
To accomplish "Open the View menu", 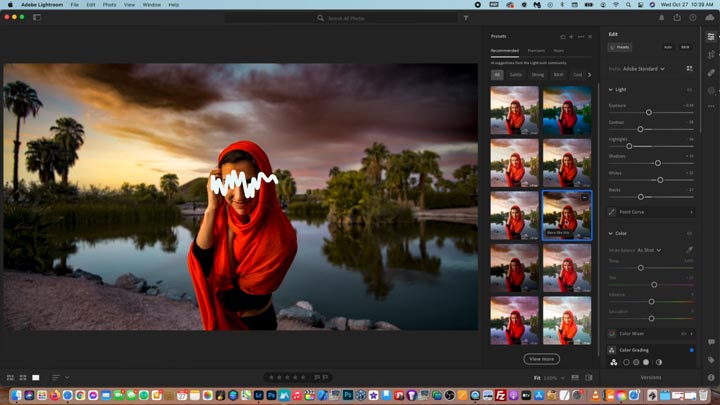I will (129, 5).
